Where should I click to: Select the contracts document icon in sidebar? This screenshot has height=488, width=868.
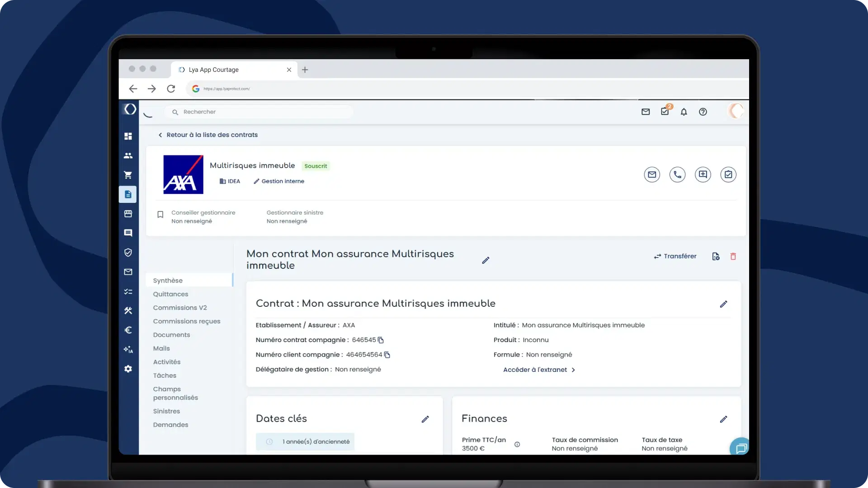(x=128, y=194)
